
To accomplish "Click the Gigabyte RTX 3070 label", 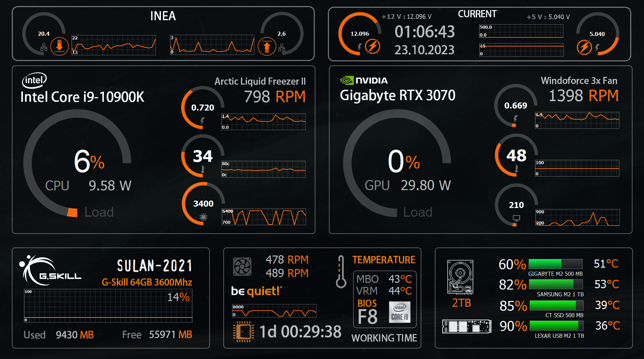I will (398, 95).
